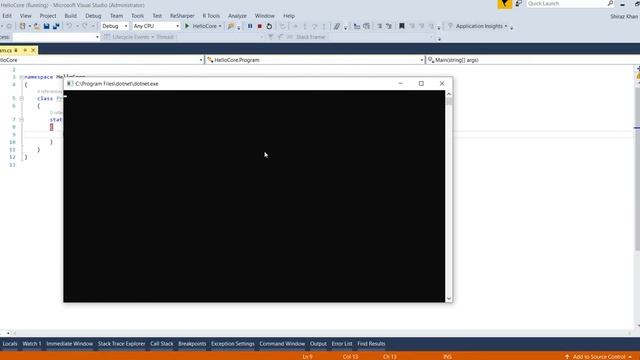Open the Help menu
Image resolution: width=640 pixels, height=360 pixels.
[289, 16]
